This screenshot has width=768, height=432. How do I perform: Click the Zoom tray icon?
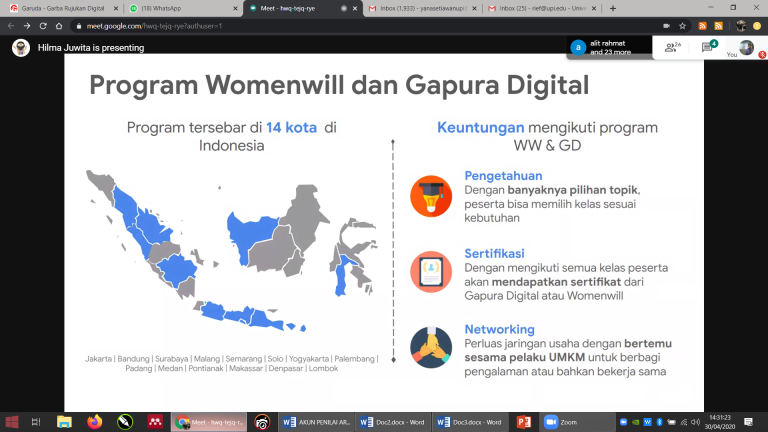coord(623,422)
